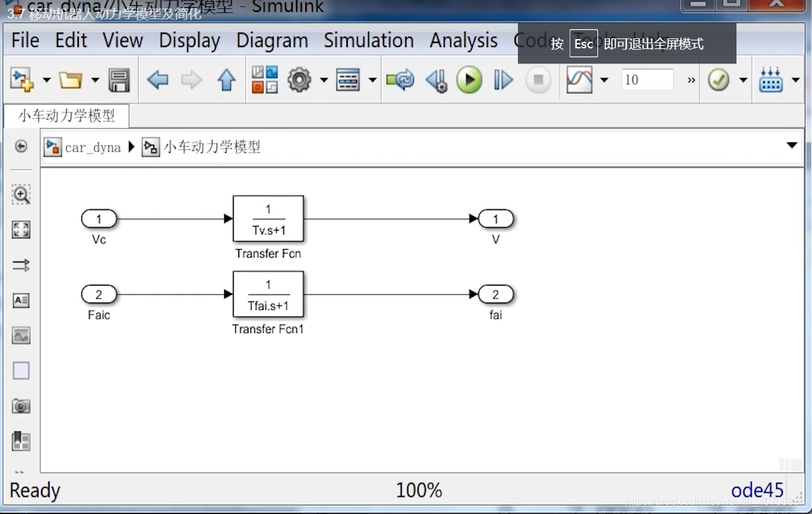Click the Image insert icon
Screen dimensions: 812x514
21,336
